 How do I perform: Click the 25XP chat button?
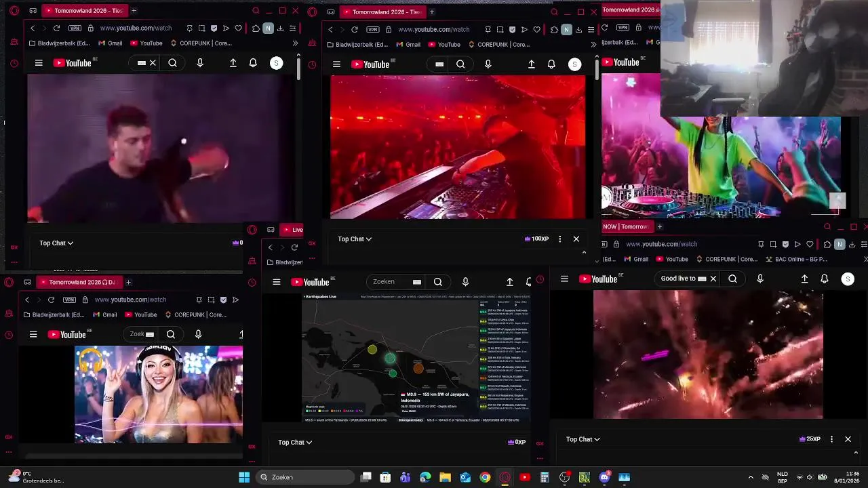pos(810,439)
